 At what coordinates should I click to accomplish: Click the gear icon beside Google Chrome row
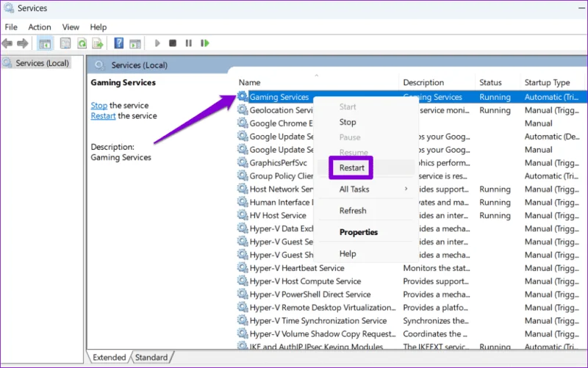pos(243,123)
